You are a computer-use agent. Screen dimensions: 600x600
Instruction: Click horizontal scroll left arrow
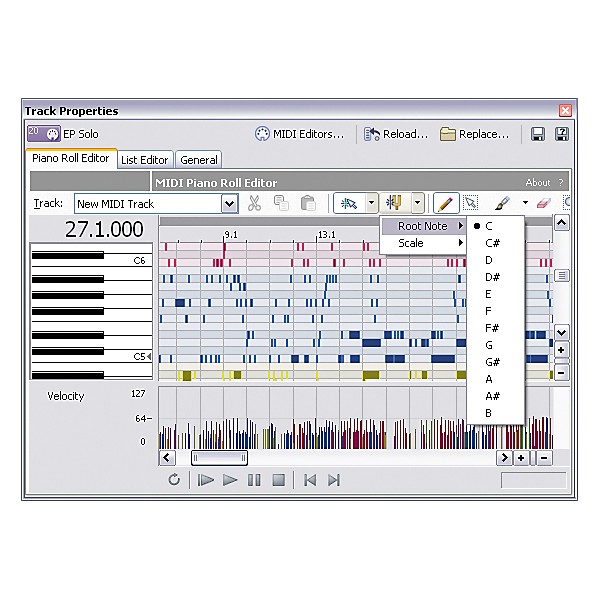[167, 458]
